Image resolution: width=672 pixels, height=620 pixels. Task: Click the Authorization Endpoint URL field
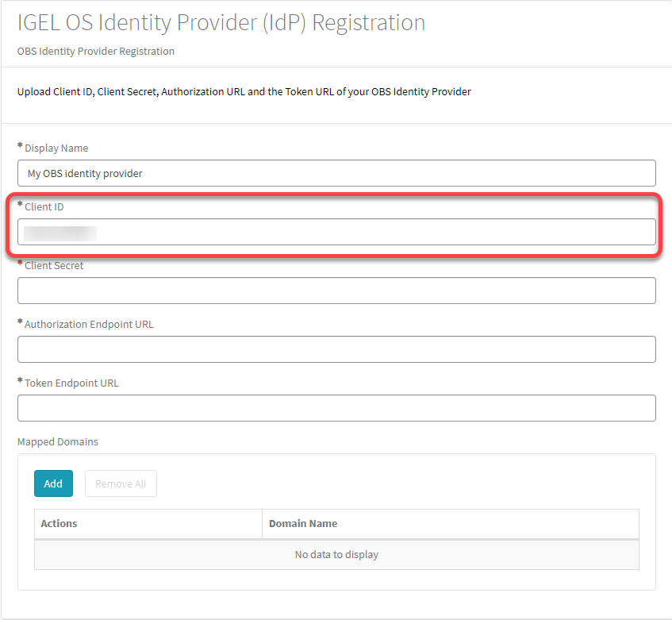click(336, 349)
